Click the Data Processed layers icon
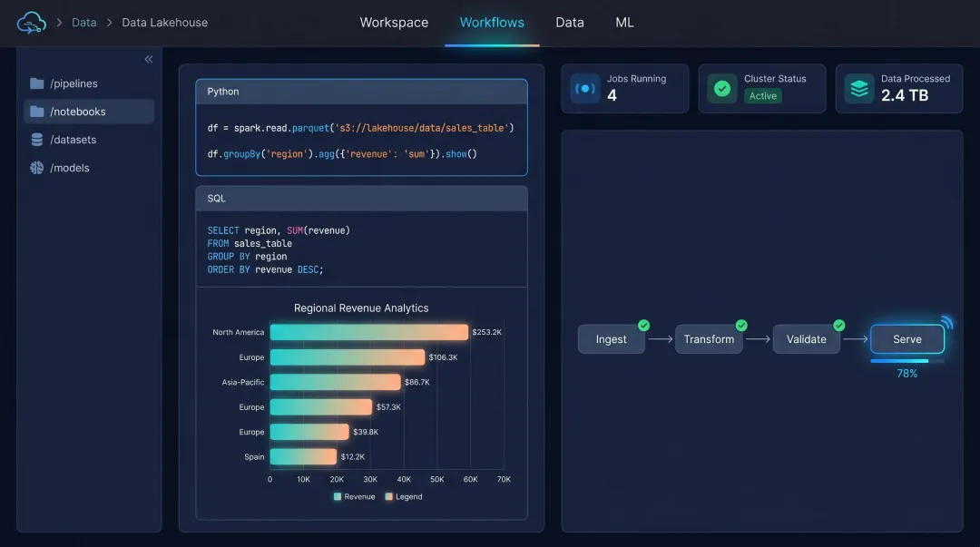The width and height of the screenshot is (980, 547). coord(858,89)
